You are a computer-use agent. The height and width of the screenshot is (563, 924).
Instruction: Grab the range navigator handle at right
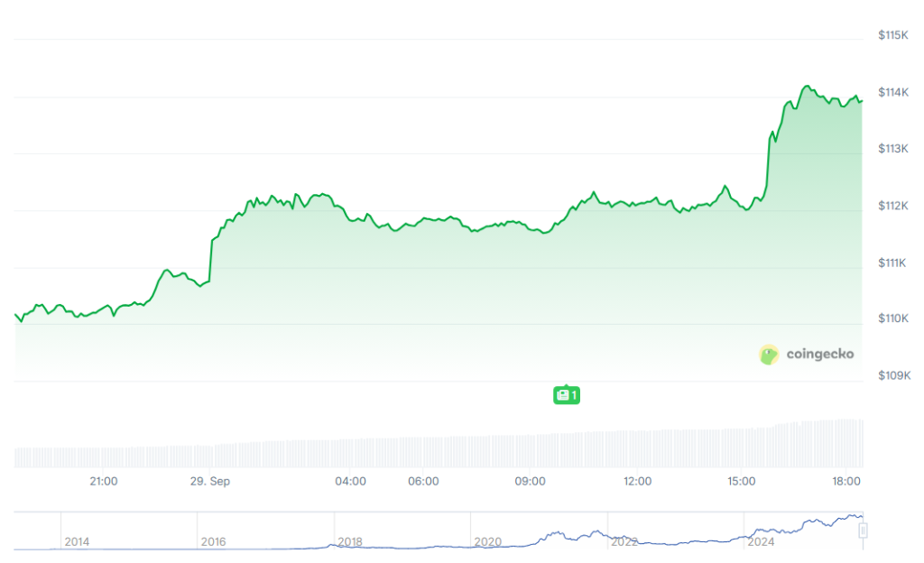click(x=863, y=531)
